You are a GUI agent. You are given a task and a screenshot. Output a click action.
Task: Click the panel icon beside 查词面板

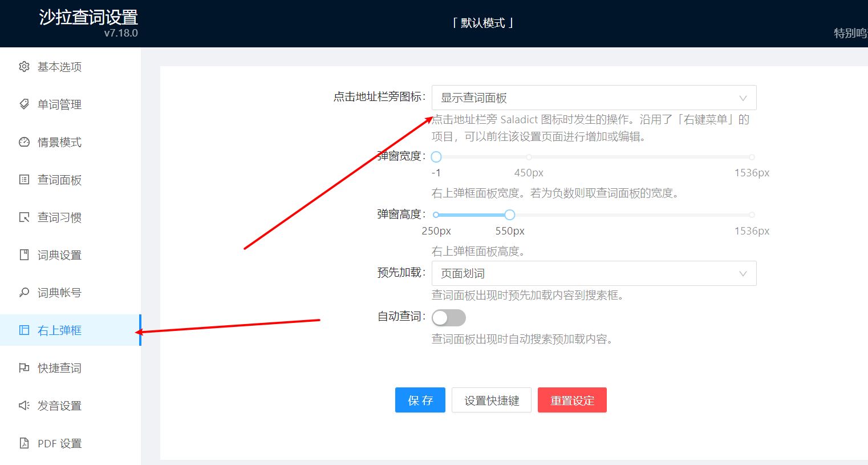(x=24, y=180)
